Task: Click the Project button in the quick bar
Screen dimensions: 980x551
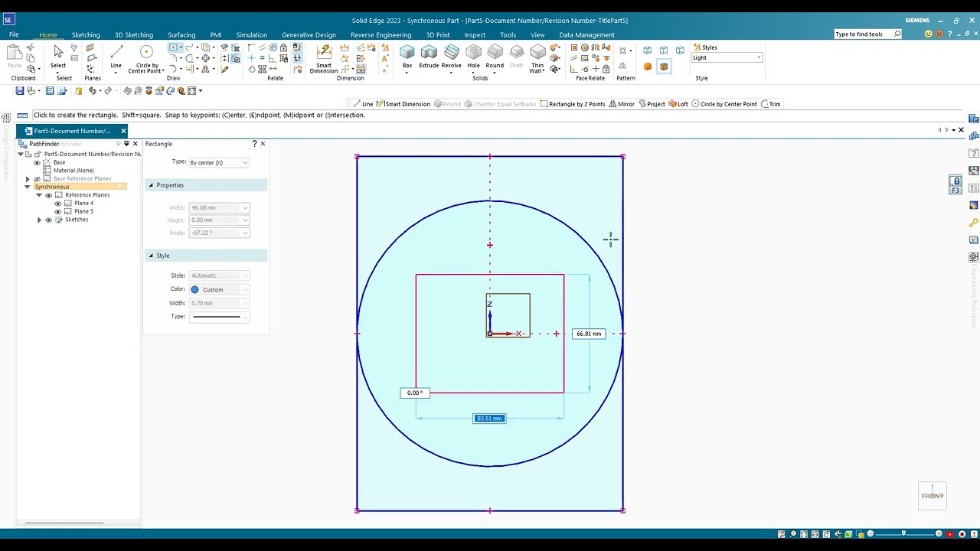Action: [652, 104]
